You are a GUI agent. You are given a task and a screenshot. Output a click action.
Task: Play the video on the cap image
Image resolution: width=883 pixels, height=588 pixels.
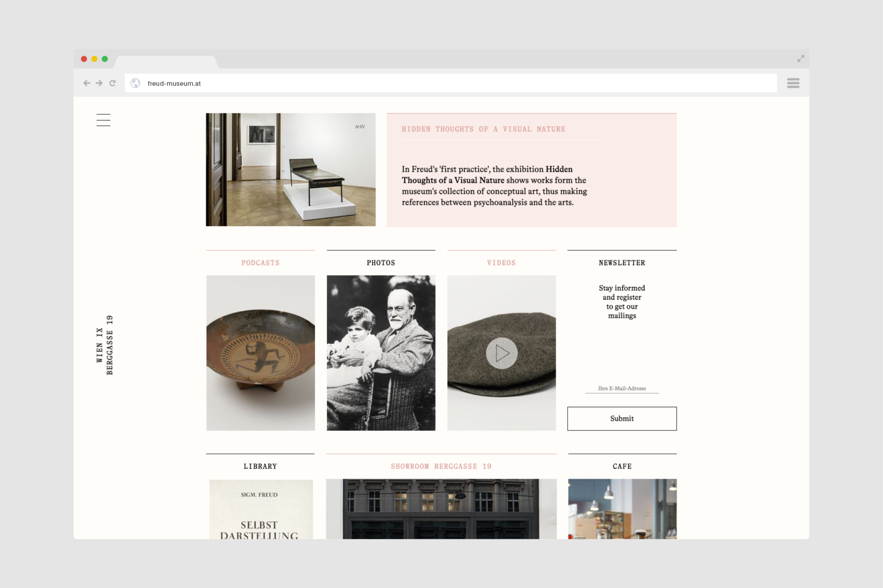[501, 353]
